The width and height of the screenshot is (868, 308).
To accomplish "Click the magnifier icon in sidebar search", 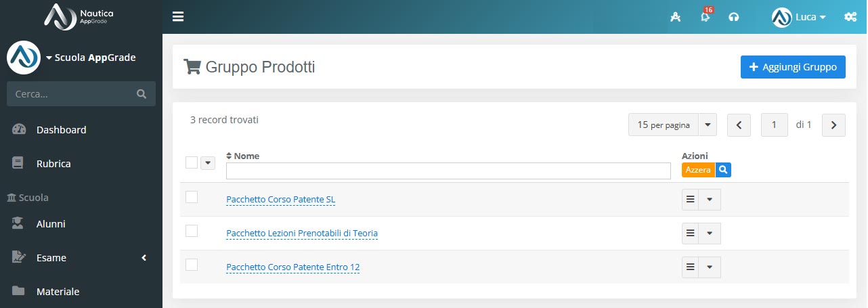I will pyautogui.click(x=142, y=94).
